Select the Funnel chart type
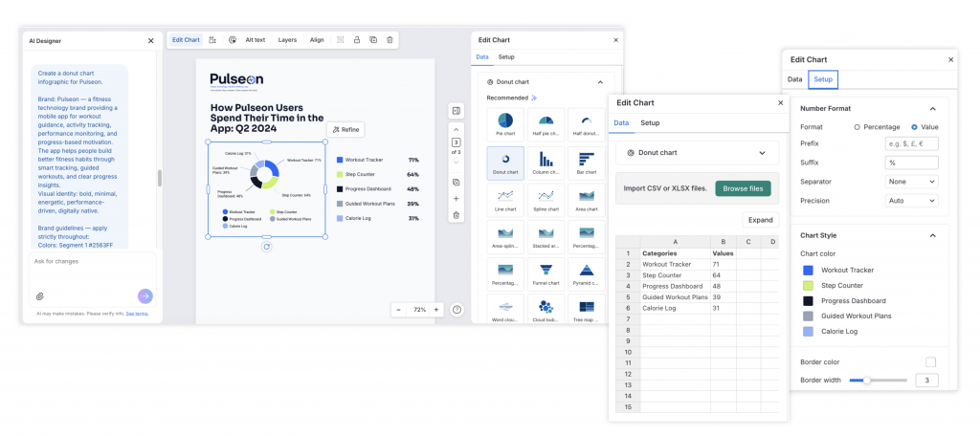The image size is (980, 436). (x=546, y=273)
